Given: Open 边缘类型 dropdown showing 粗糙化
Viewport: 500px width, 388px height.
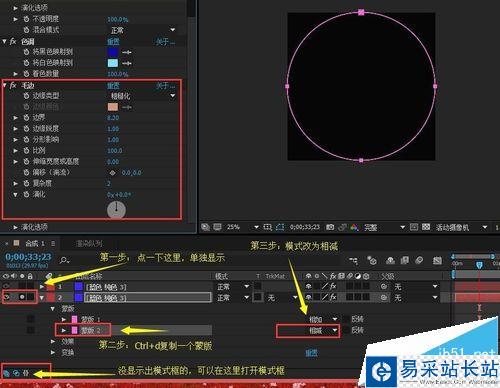Looking at the screenshot, I should pyautogui.click(x=143, y=96).
